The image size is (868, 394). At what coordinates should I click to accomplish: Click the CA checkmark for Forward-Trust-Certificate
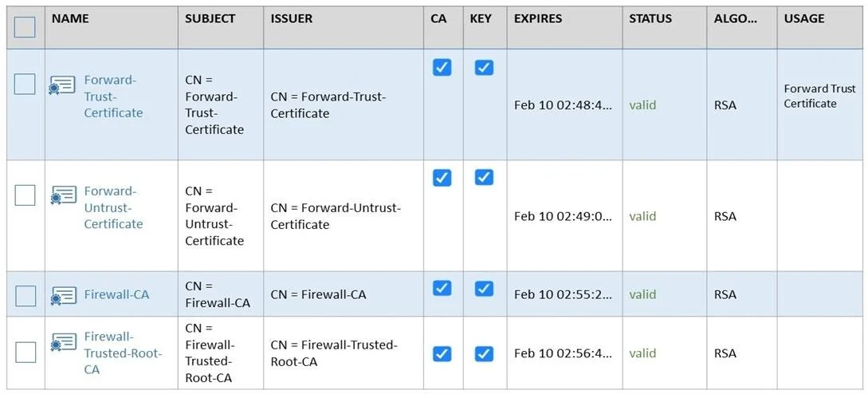coord(442,67)
